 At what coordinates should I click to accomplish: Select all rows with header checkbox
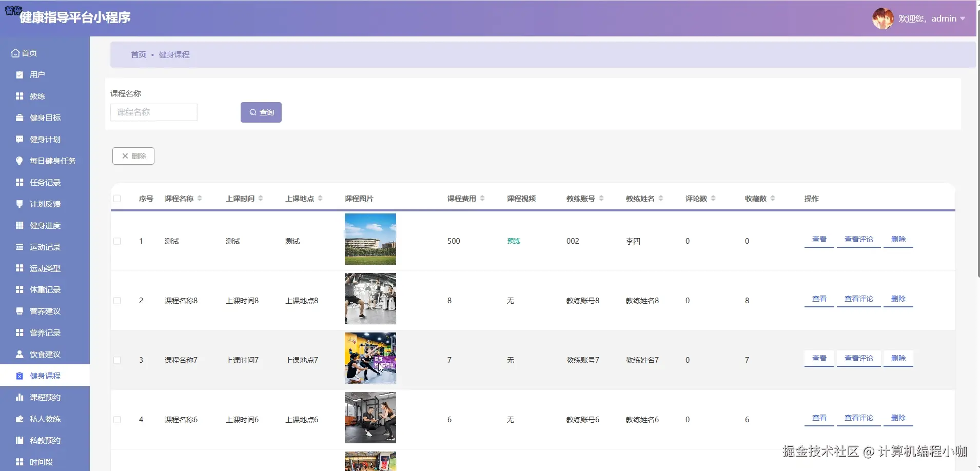117,199
